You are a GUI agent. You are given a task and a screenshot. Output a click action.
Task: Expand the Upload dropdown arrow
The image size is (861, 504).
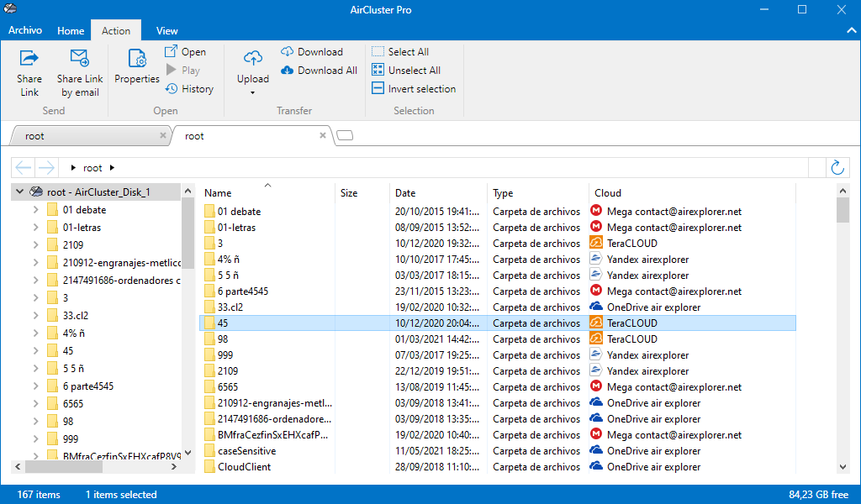tap(252, 92)
